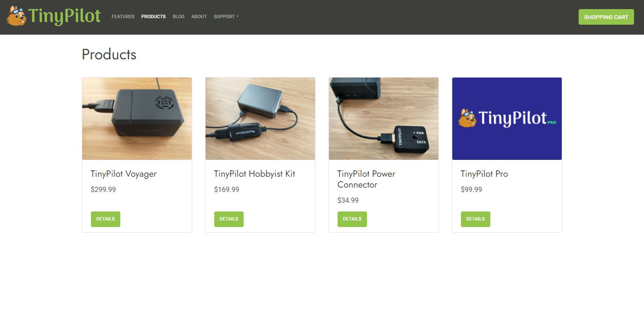Select the TinyPilot Pro logo image
This screenshot has width=644, height=328.
507,119
